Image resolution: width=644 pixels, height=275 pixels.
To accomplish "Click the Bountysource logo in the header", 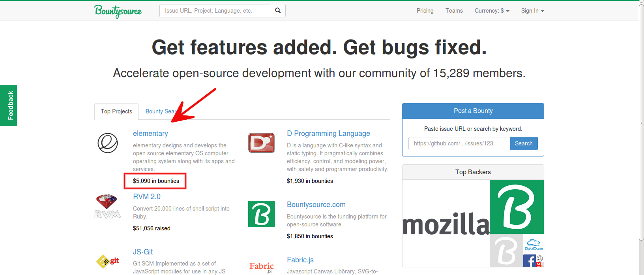I will 118,11.
